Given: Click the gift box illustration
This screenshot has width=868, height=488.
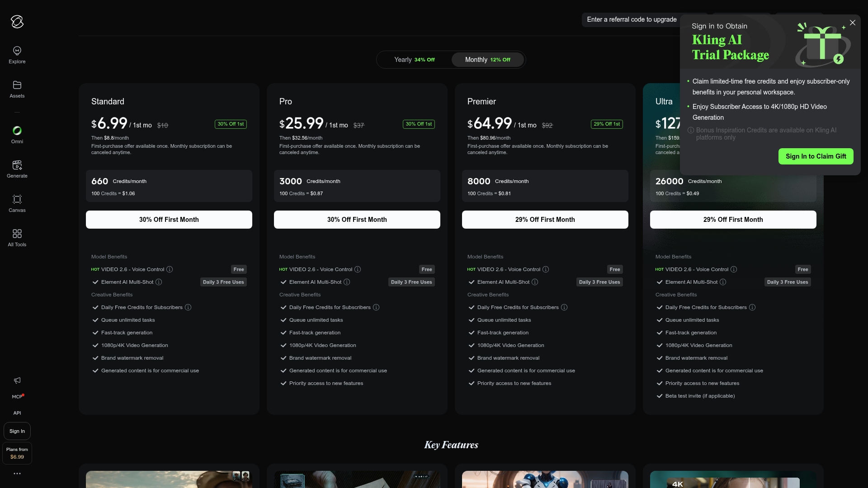Looking at the screenshot, I should [x=823, y=44].
